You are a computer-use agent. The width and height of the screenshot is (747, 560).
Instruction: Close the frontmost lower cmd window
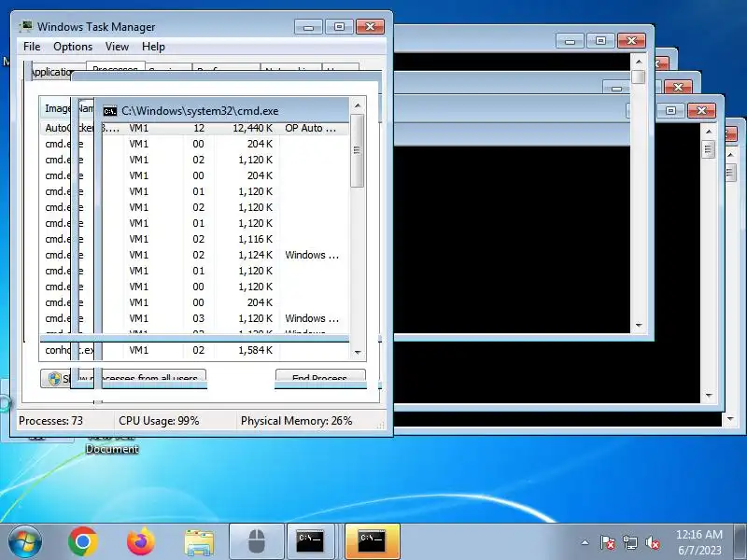tap(701, 110)
